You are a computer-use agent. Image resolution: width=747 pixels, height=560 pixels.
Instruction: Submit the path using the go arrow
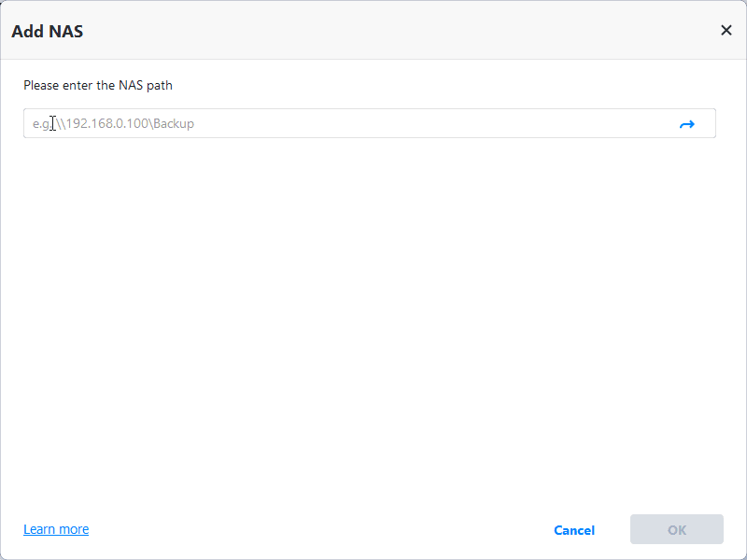[687, 124]
